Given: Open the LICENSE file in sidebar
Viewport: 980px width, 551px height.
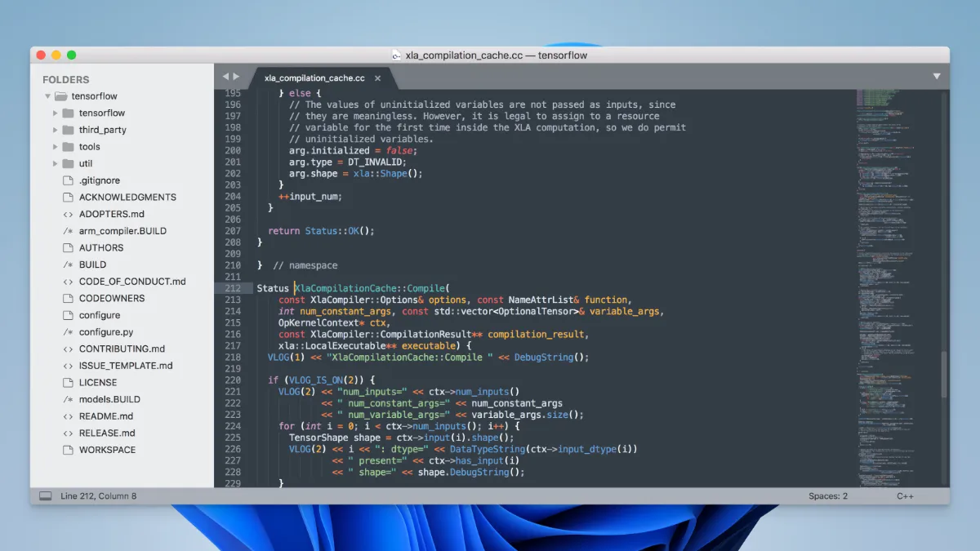Looking at the screenshot, I should click(97, 383).
